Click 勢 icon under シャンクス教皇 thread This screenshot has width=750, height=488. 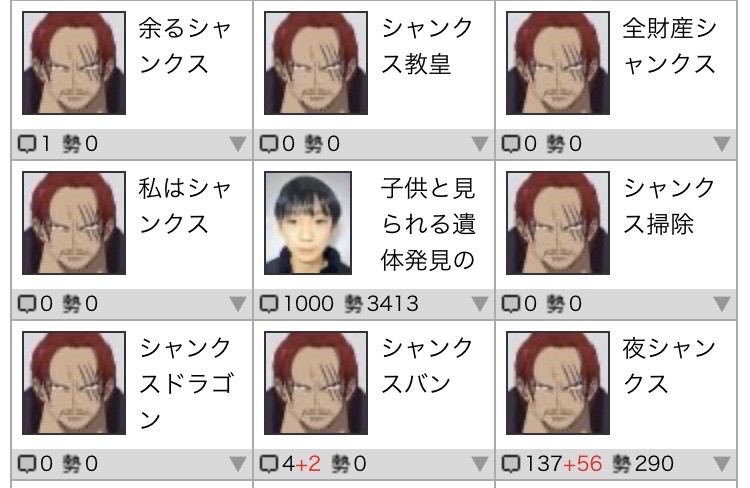tap(313, 144)
